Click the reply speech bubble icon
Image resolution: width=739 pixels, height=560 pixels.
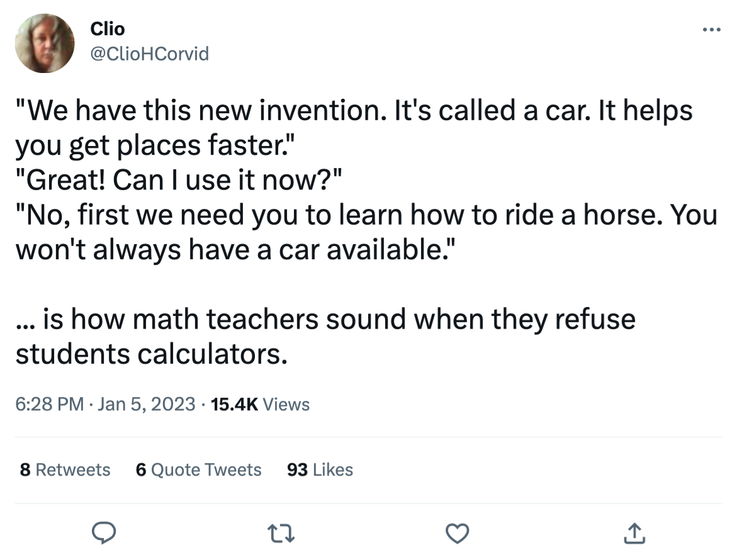(104, 534)
